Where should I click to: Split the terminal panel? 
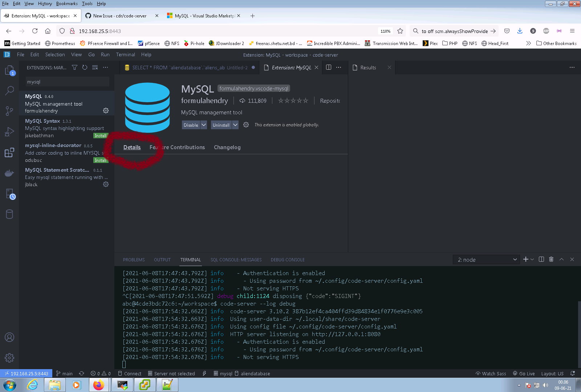click(x=541, y=259)
